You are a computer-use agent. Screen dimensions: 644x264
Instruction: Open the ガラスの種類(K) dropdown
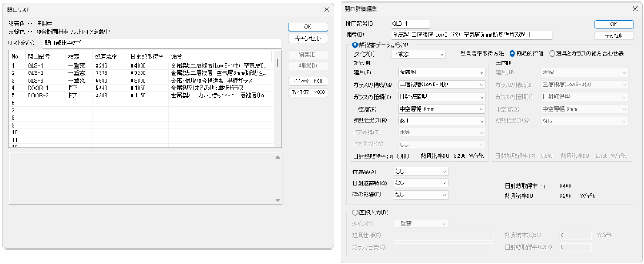point(442,97)
